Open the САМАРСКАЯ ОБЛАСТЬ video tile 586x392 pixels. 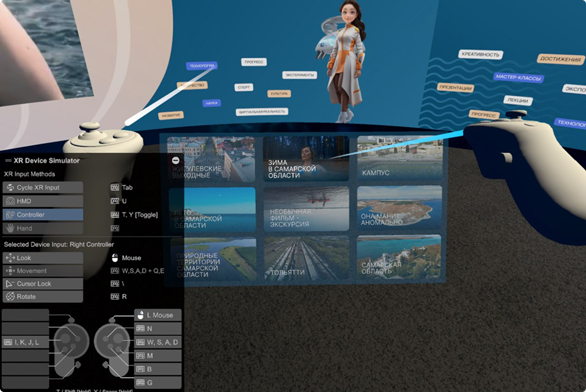point(399,257)
